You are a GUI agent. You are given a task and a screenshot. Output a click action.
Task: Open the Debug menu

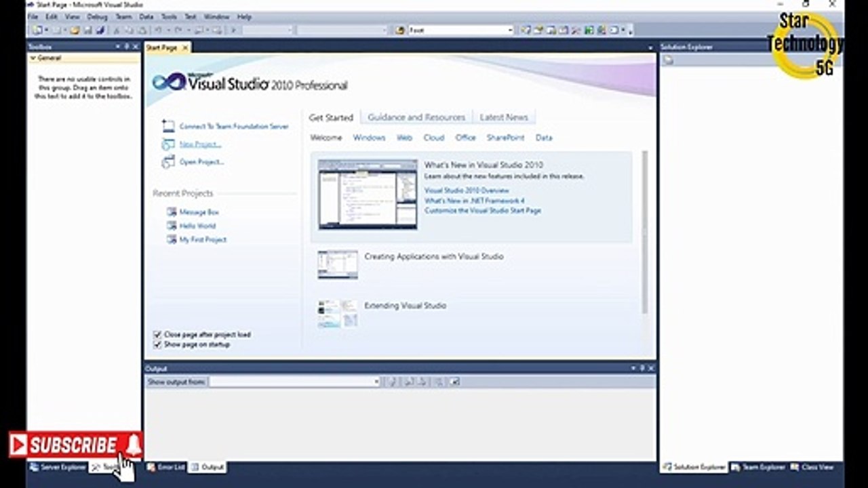tap(97, 16)
